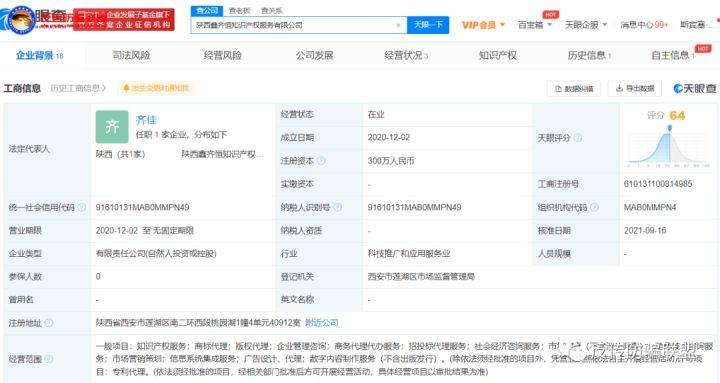This screenshot has height=383, width=720.
Task: Open 历史工商信息 link with arrow
Action: [x=78, y=88]
